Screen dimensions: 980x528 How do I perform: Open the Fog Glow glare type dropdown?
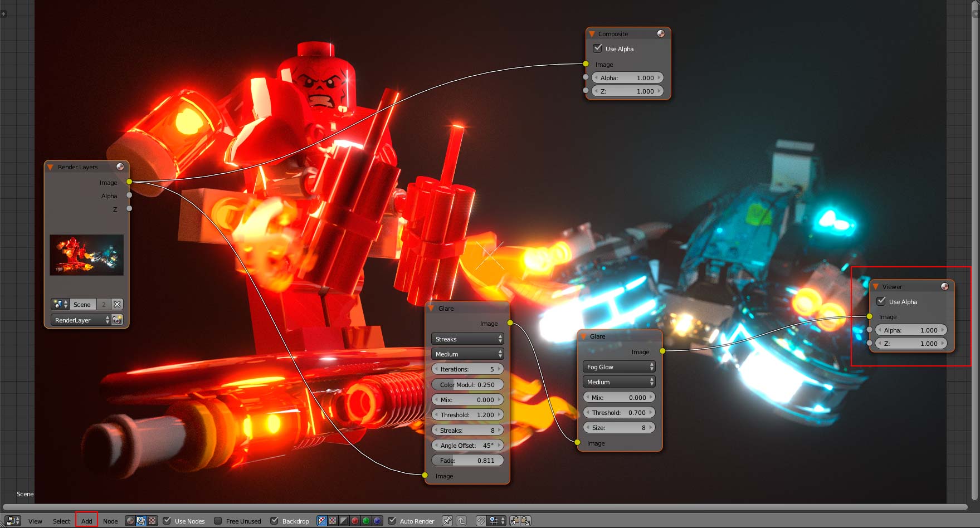[x=619, y=366]
